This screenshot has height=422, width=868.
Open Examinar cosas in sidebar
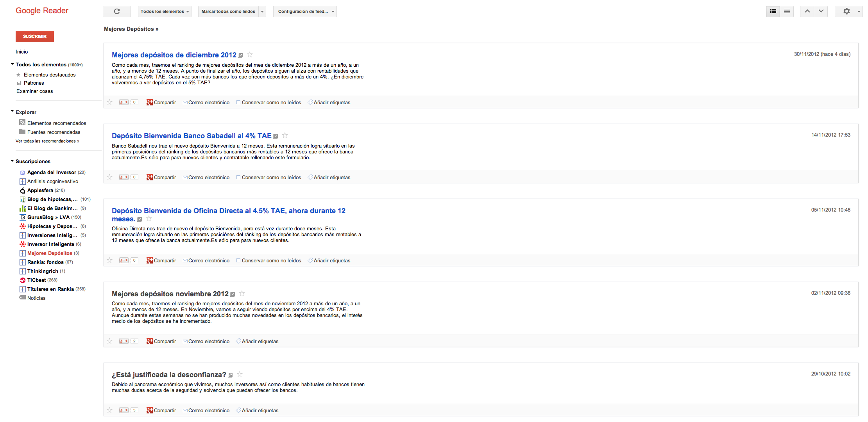click(35, 91)
